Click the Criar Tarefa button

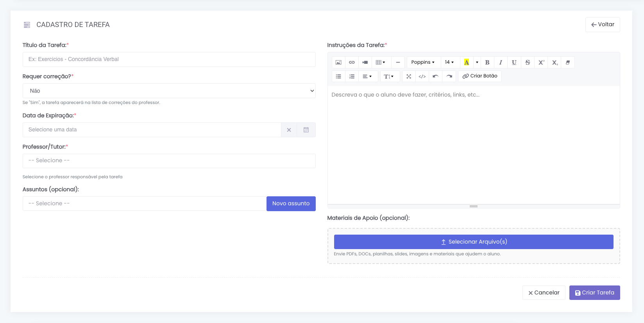[594, 292]
